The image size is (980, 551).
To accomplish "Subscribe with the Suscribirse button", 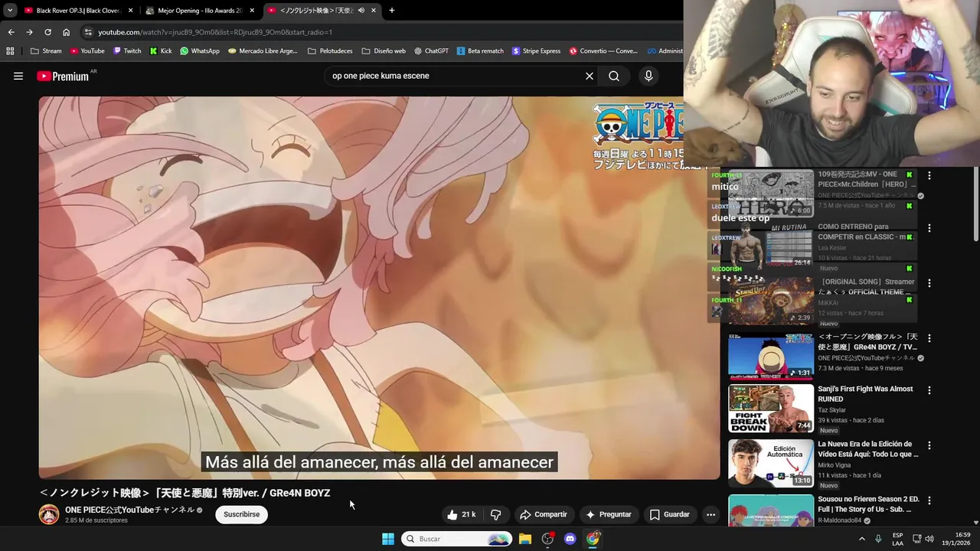I will [241, 514].
